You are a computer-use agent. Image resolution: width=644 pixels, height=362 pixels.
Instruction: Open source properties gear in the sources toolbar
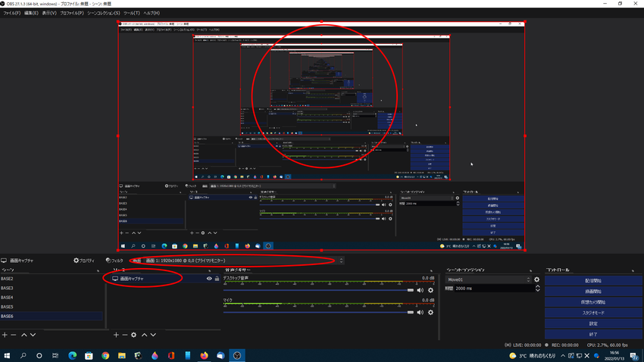(134, 335)
